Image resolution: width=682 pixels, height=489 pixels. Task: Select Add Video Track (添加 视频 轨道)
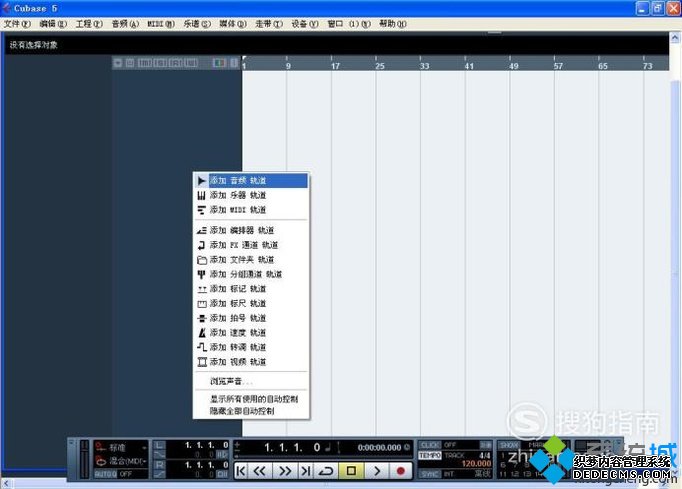251,362
